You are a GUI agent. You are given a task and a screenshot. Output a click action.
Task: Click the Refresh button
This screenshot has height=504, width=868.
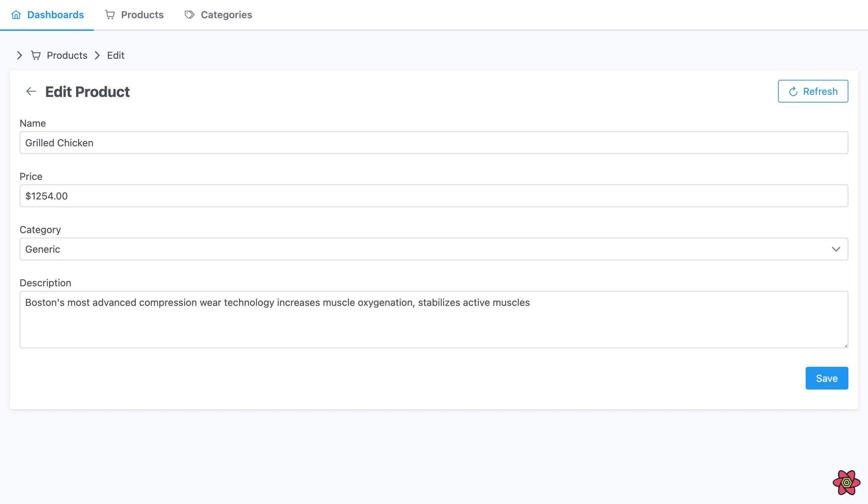(813, 91)
